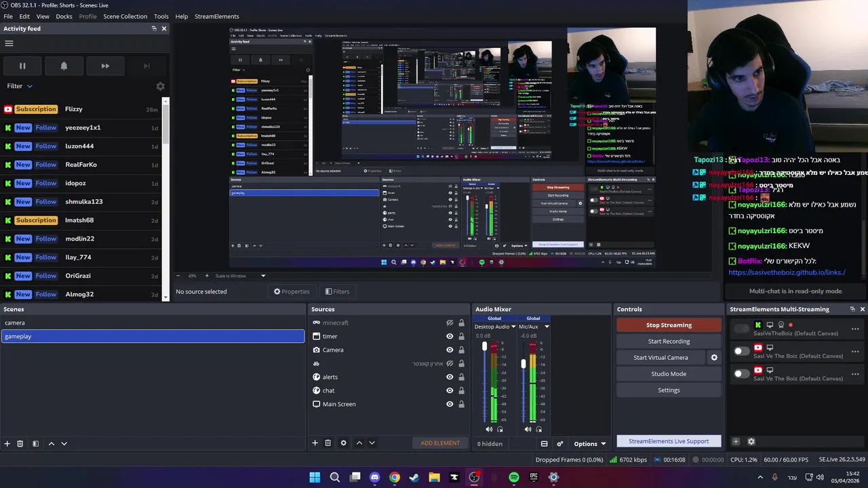868x488 pixels.
Task: Remove the selected scene with the trash icon
Action: tap(20, 443)
